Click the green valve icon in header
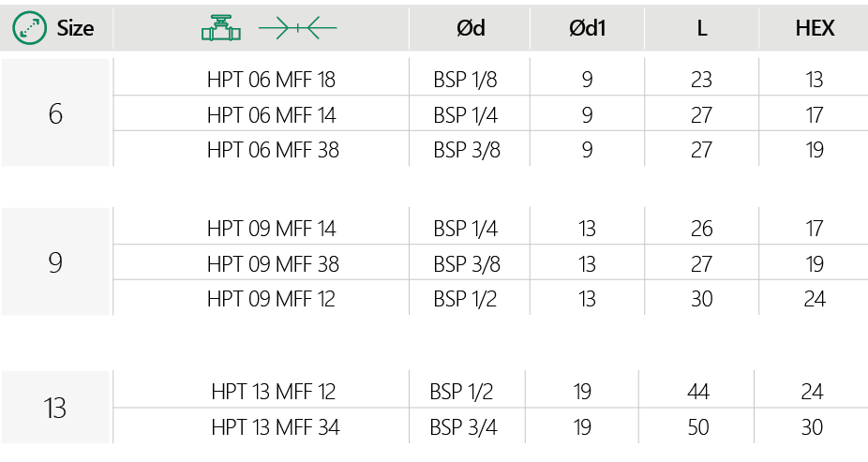This screenshot has width=868, height=462. pos(221,28)
